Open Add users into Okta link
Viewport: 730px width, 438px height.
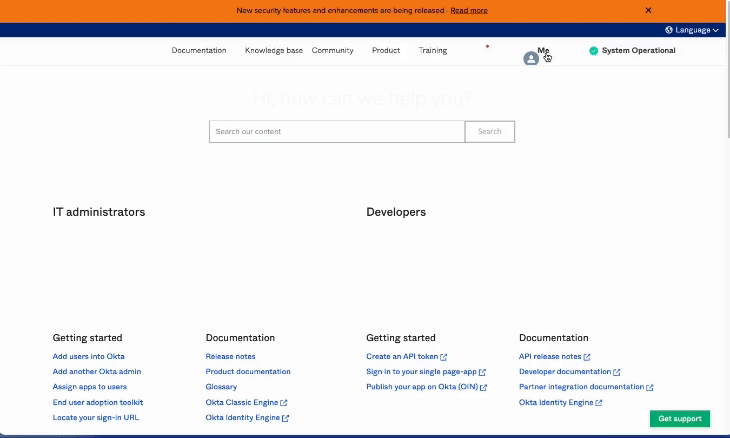pyautogui.click(x=89, y=357)
